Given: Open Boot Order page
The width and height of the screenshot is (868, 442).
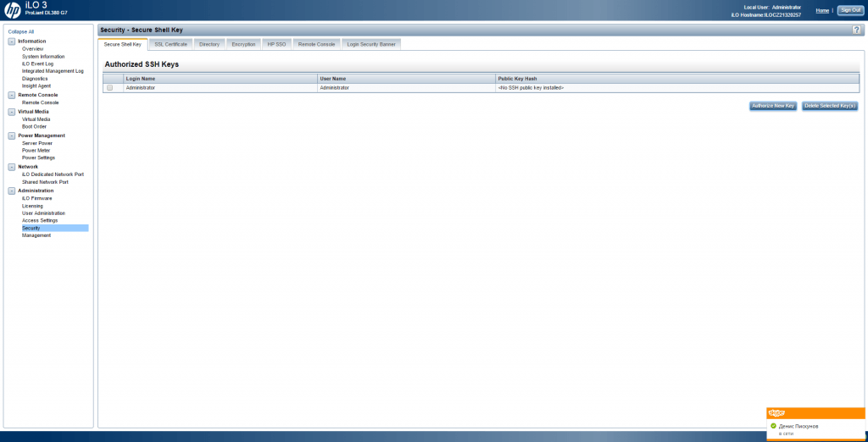Looking at the screenshot, I should pyautogui.click(x=34, y=126).
